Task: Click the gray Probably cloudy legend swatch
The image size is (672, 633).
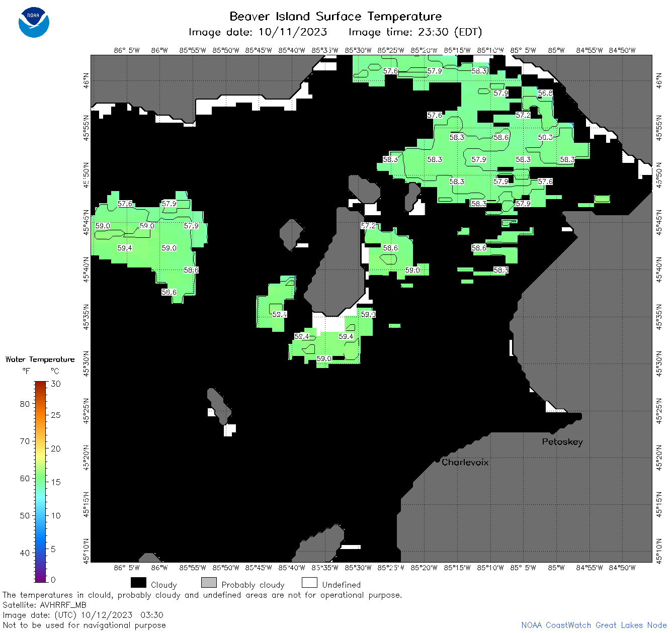Action: [209, 583]
